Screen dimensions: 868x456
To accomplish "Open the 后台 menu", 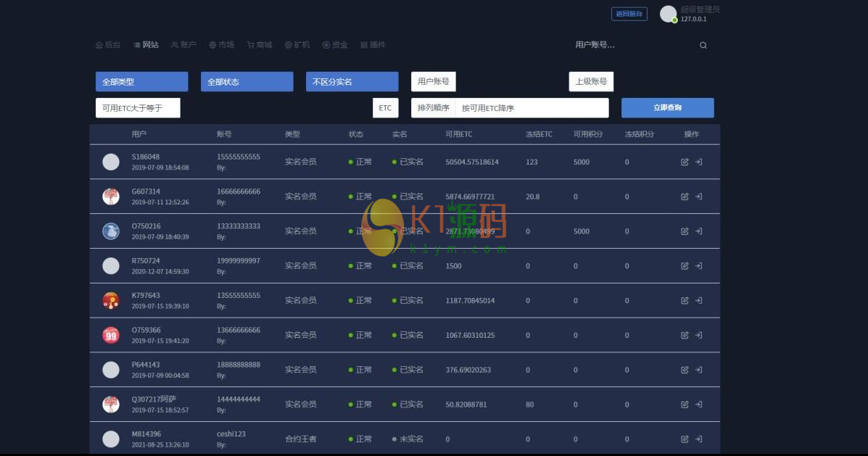I will (x=108, y=45).
